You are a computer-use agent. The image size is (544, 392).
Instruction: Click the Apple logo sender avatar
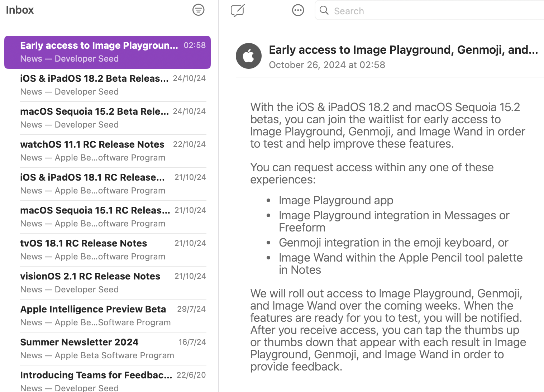(249, 56)
